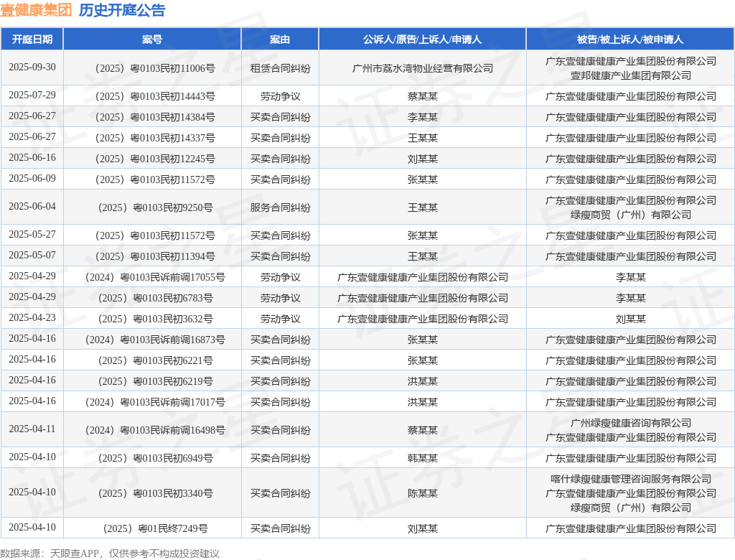Click 刘某某 in the 7249号 row
The width and height of the screenshot is (735, 560).
[x=422, y=528]
